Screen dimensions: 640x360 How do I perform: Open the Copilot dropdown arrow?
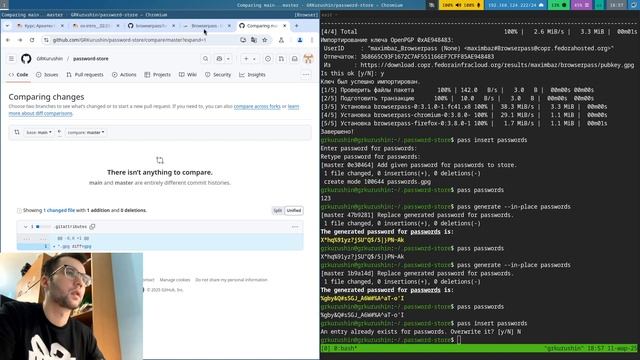pyautogui.click(x=228, y=59)
